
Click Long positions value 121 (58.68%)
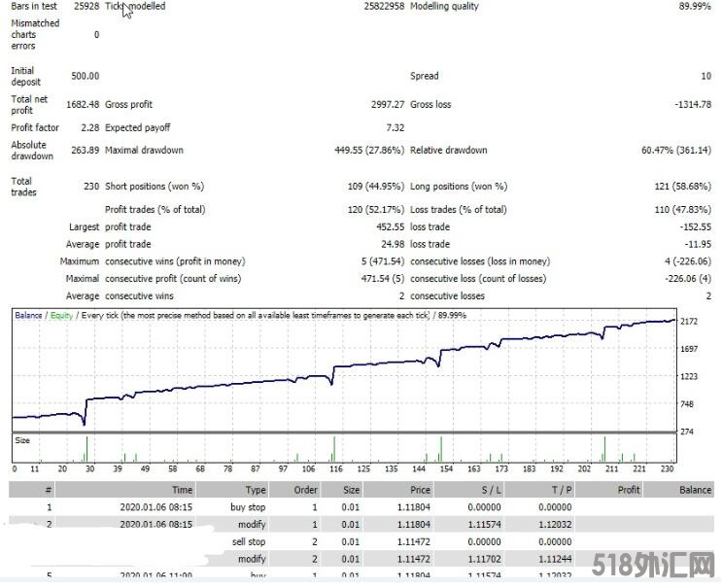683,187
